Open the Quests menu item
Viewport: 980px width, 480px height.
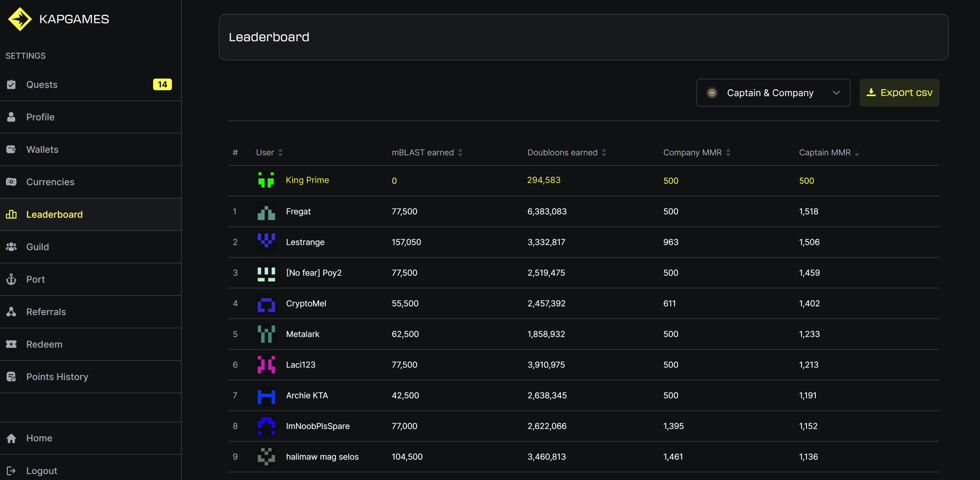91,85
